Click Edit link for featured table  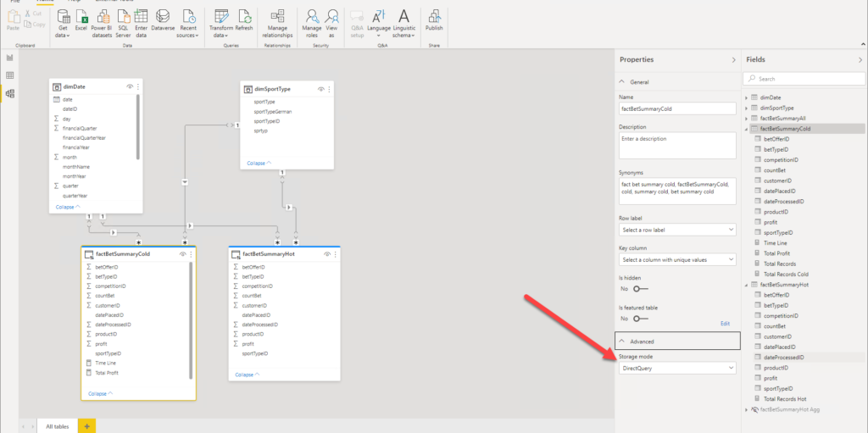point(725,324)
